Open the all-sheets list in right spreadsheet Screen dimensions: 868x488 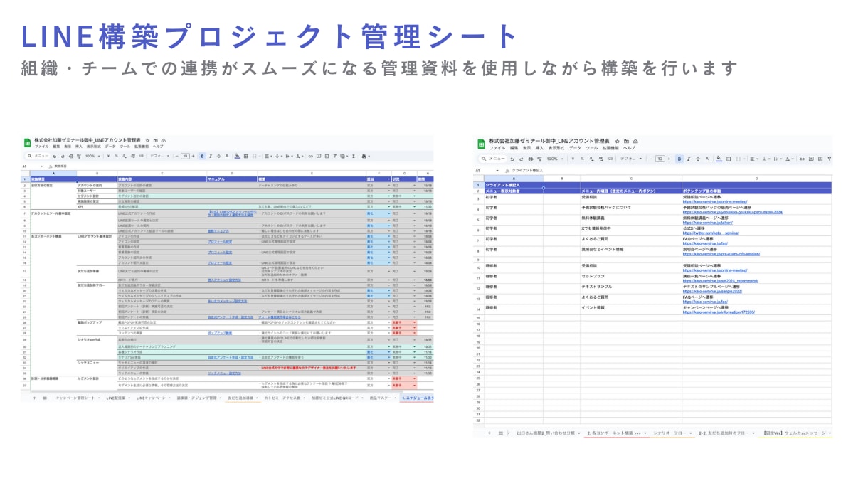point(500,433)
